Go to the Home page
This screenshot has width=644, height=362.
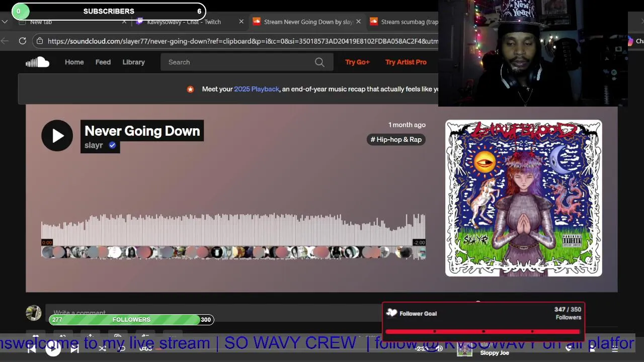click(74, 62)
